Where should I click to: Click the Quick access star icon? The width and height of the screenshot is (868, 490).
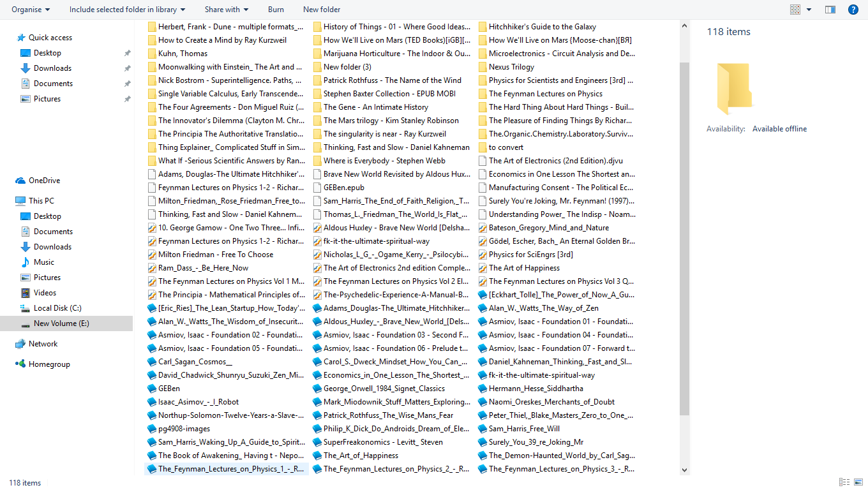(x=21, y=38)
